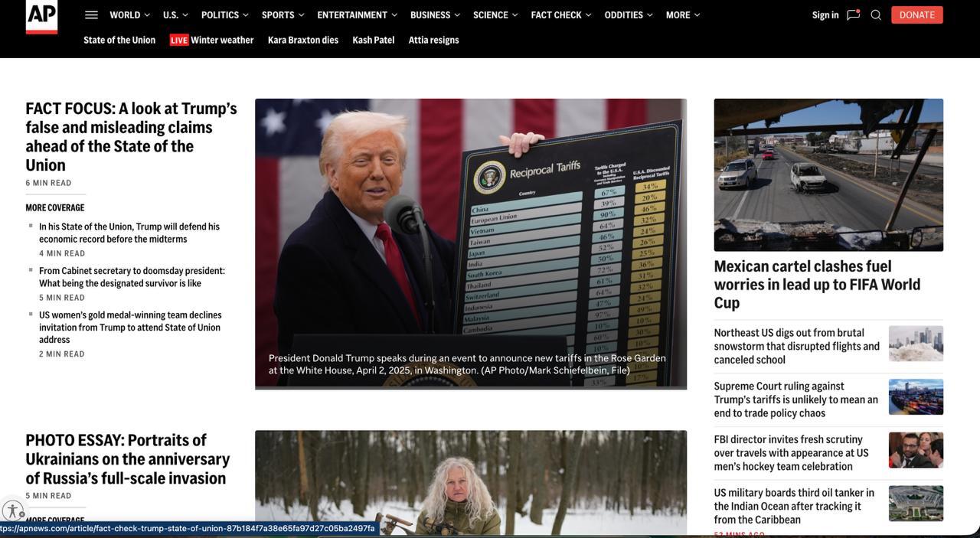Open the Mexican cartel clashes headline
The image size is (980, 538).
point(817,284)
